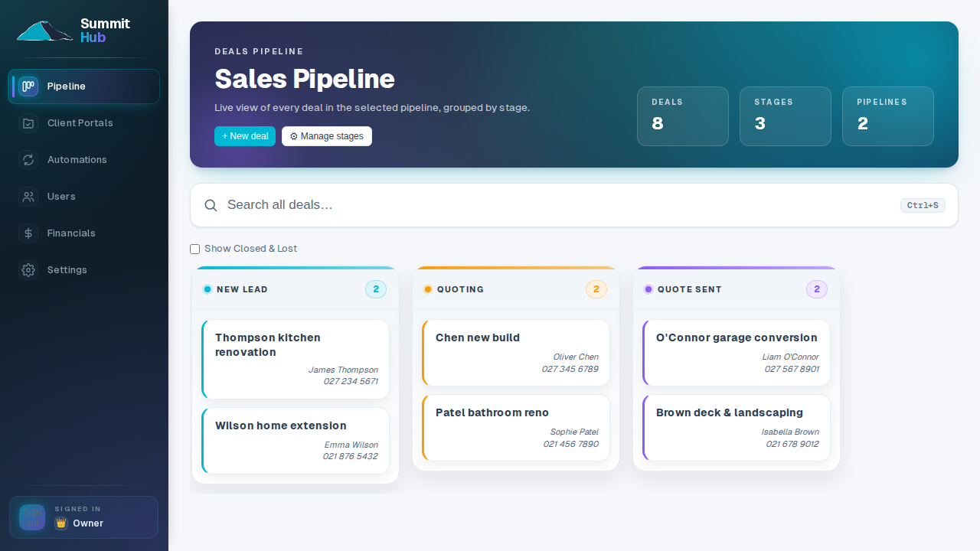
Task: Navigate to Users label in sidebar
Action: (x=61, y=197)
